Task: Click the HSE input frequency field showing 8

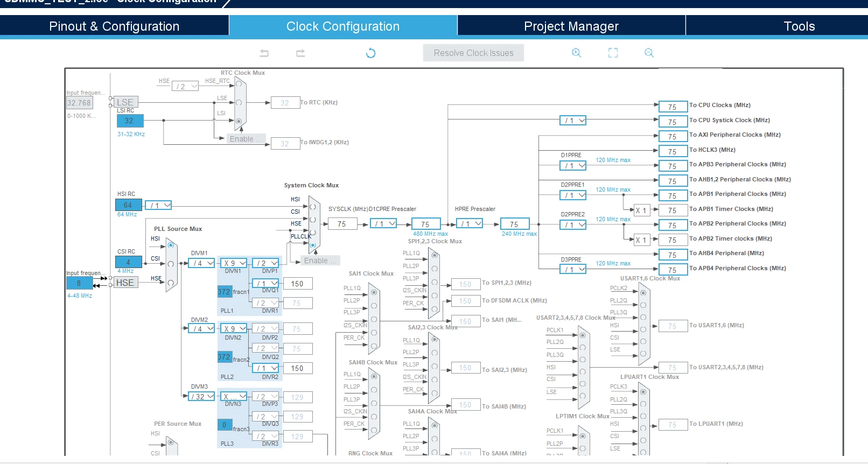Action: (79, 283)
